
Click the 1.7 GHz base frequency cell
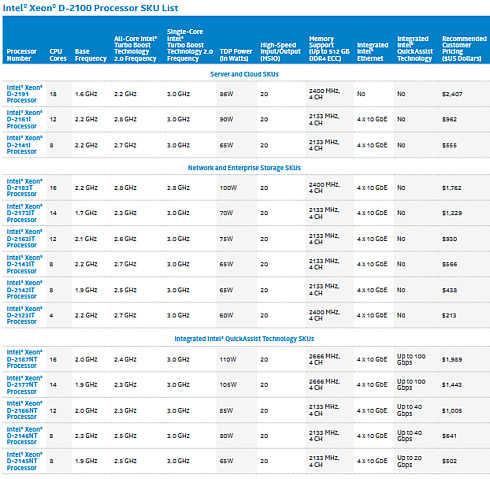(86, 213)
